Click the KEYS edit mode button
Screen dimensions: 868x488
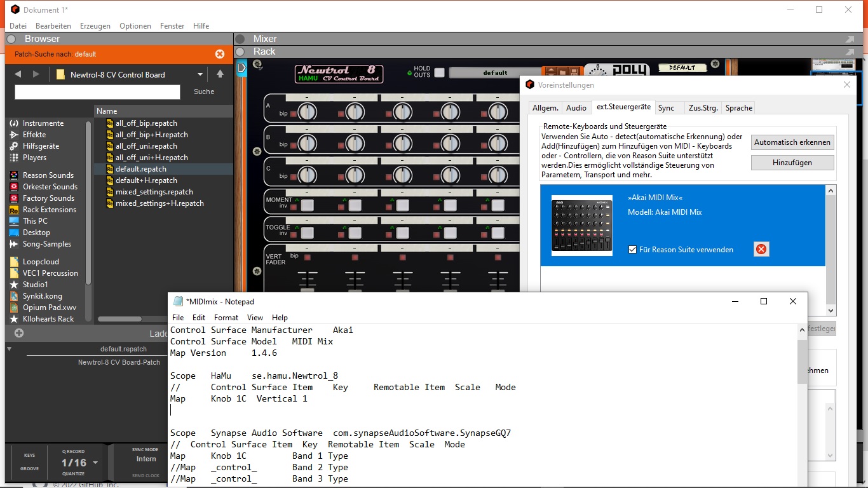tap(30, 456)
